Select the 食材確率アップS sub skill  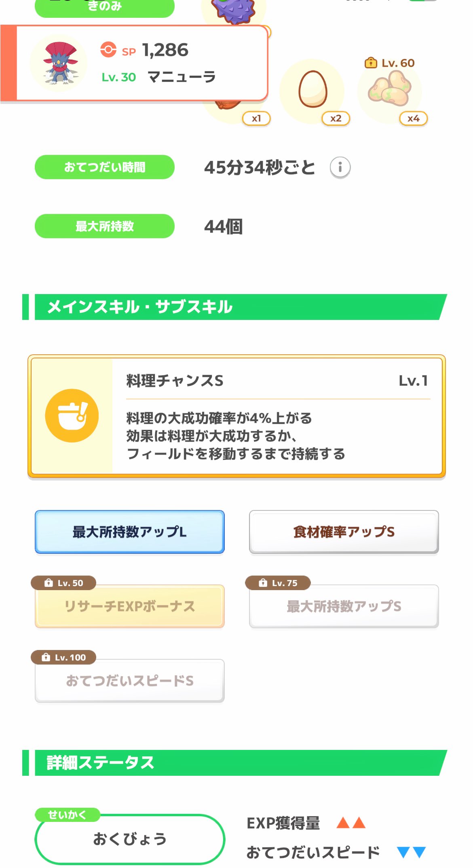[x=344, y=532]
